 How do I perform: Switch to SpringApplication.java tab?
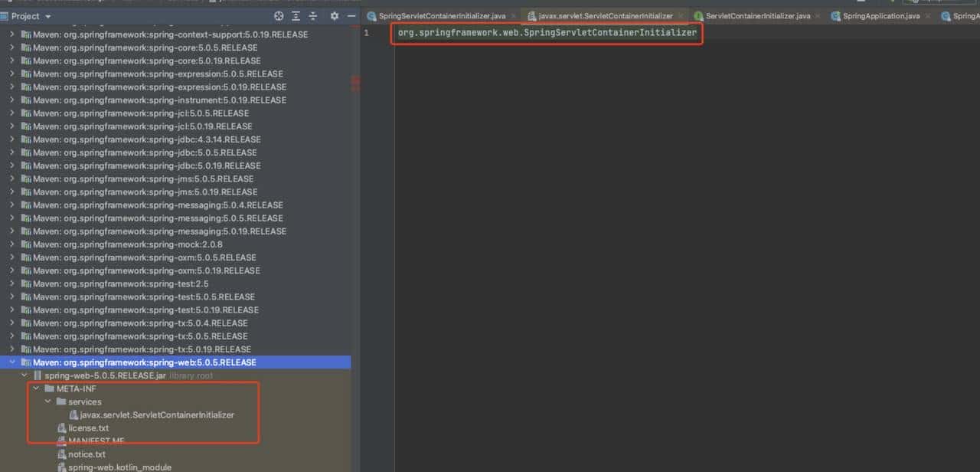[x=880, y=16]
